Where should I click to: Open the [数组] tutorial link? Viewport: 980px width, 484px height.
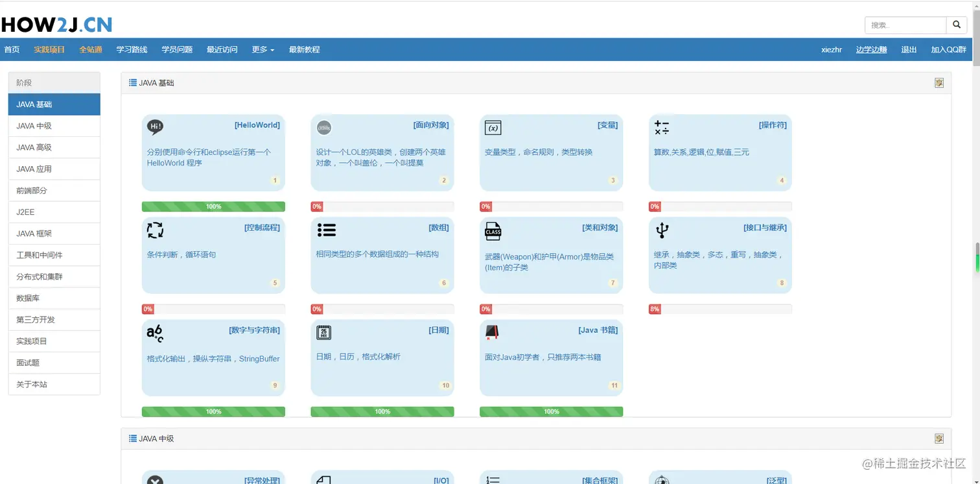[x=439, y=227]
